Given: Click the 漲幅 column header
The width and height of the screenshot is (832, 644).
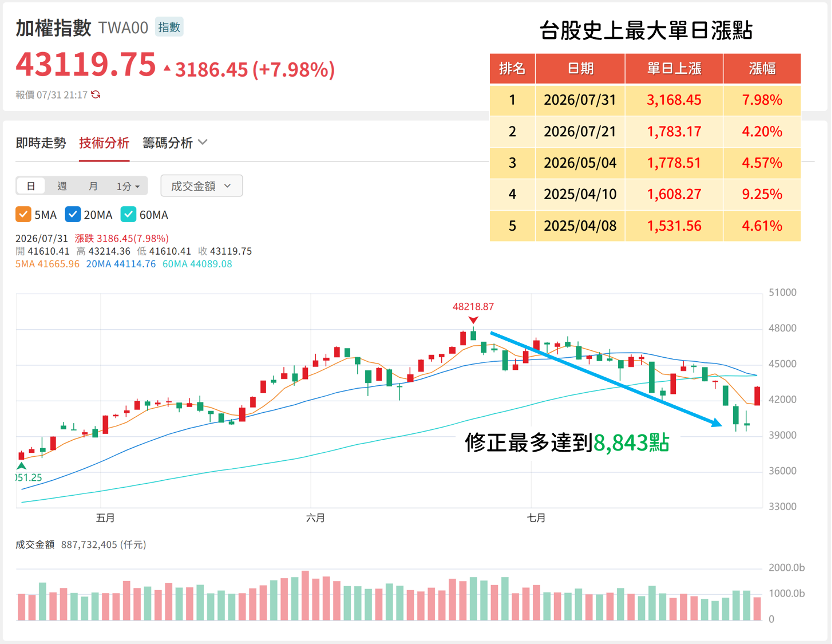Looking at the screenshot, I should (x=762, y=68).
